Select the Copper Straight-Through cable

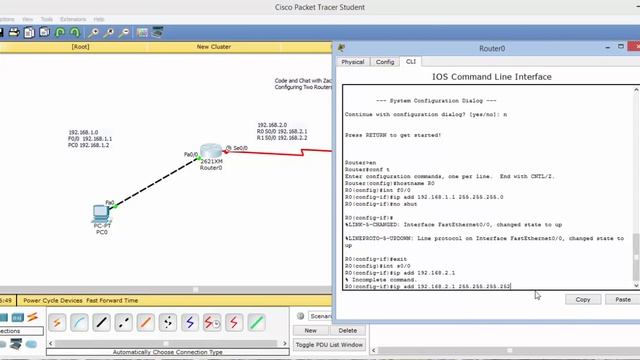pyautogui.click(x=101, y=322)
